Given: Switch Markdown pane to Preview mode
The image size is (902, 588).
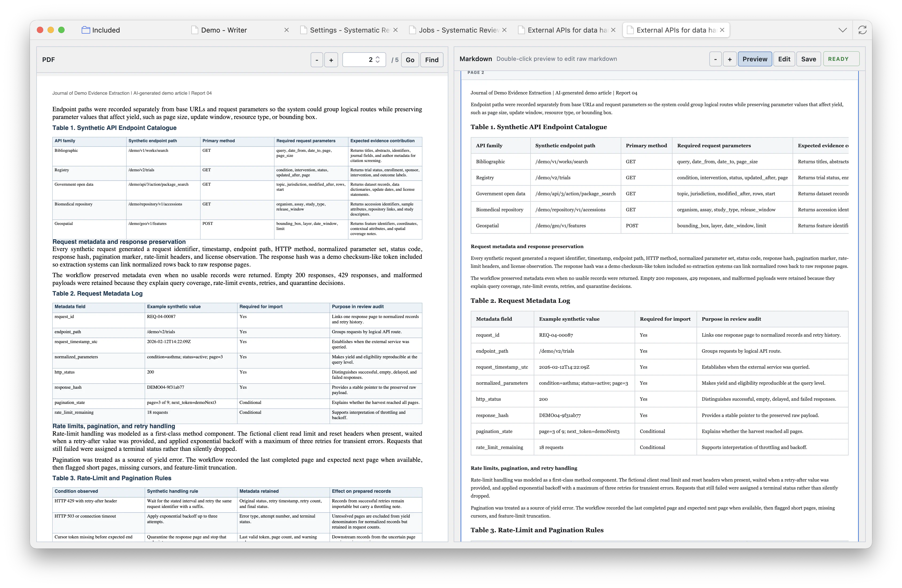Looking at the screenshot, I should tap(755, 59).
